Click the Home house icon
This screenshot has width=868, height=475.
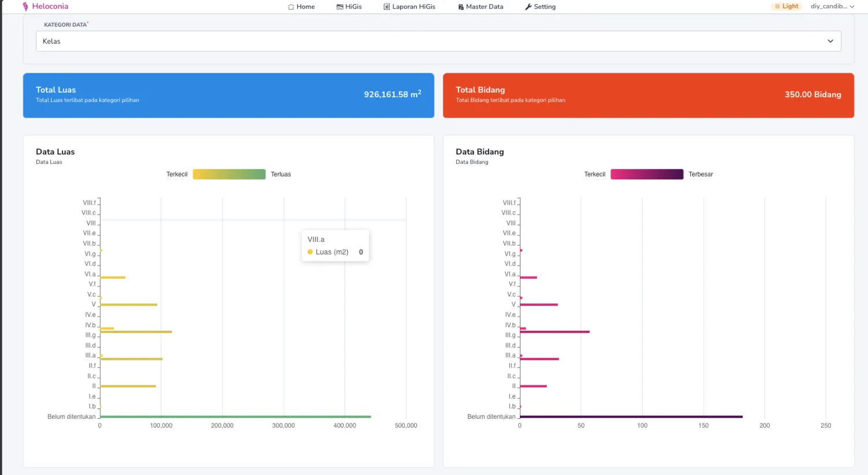(x=291, y=7)
